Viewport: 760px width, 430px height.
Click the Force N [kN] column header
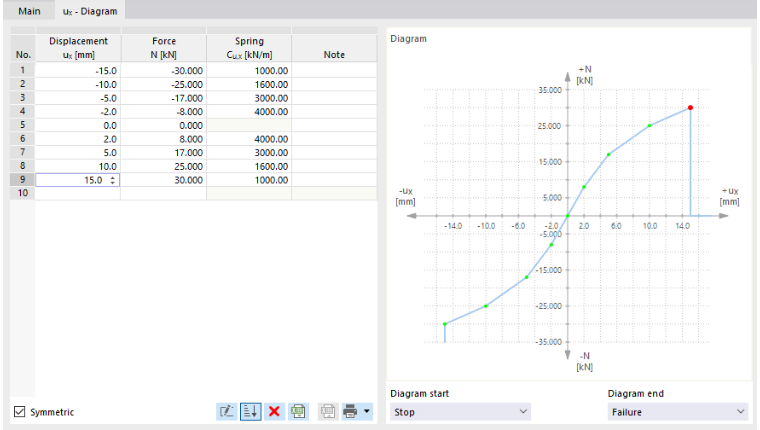coord(164,48)
